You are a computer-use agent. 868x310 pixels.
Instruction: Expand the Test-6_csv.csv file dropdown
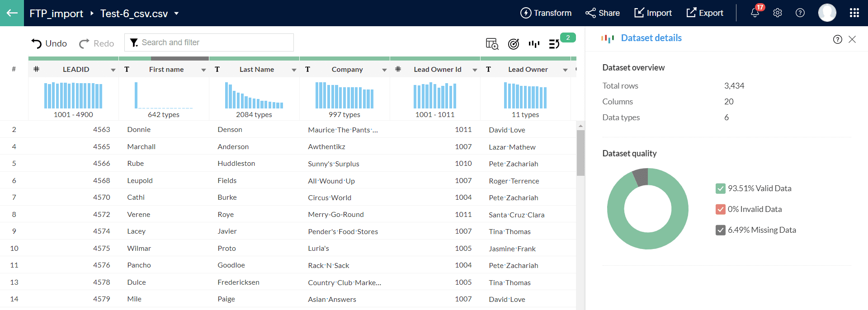(x=176, y=14)
